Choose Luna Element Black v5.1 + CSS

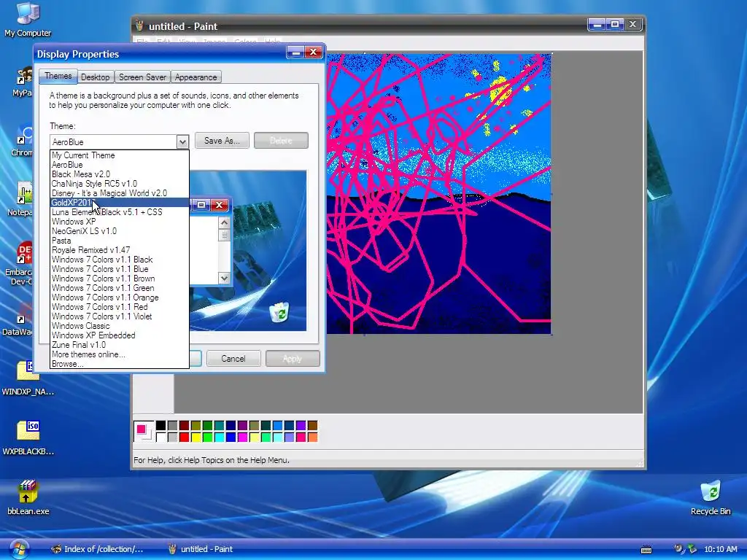[x=120, y=212]
